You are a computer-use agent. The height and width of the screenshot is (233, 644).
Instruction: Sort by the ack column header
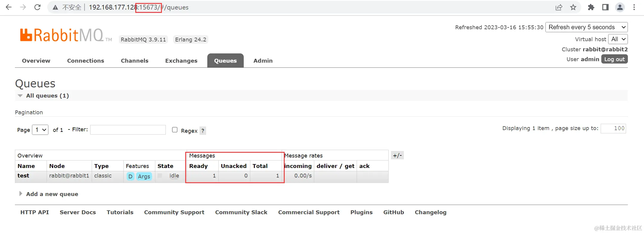click(x=364, y=166)
